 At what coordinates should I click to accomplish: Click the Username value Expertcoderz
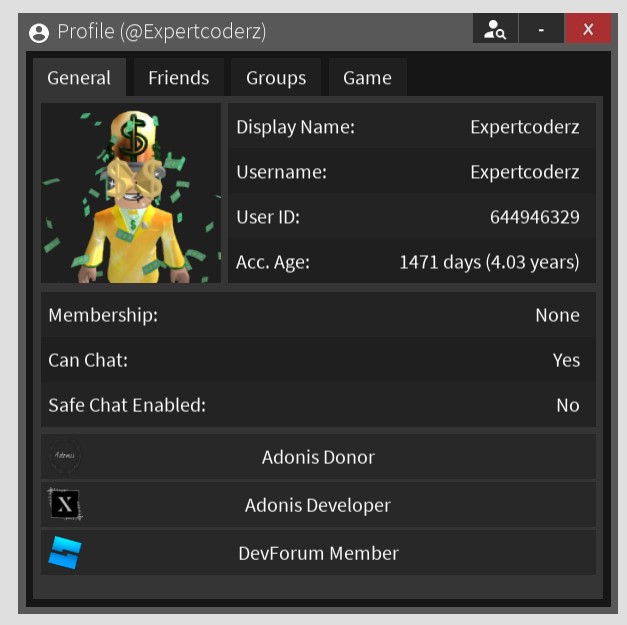(525, 172)
